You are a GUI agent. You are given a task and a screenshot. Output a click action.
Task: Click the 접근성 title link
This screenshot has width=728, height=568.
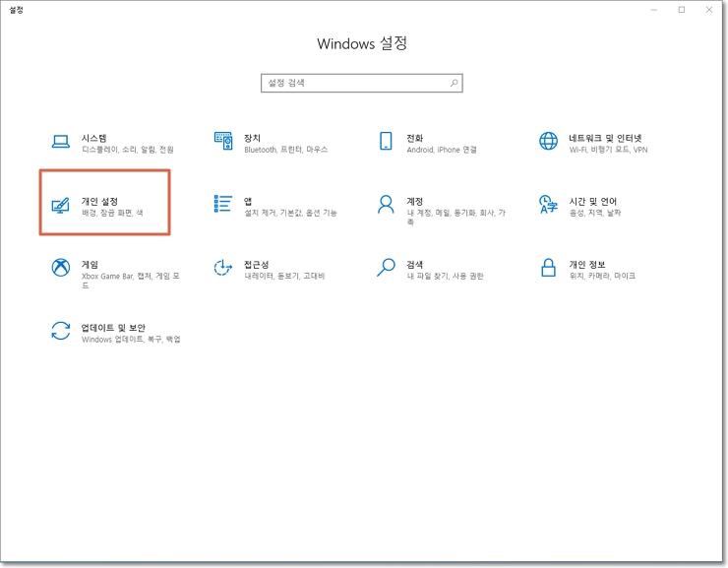[x=257, y=264]
